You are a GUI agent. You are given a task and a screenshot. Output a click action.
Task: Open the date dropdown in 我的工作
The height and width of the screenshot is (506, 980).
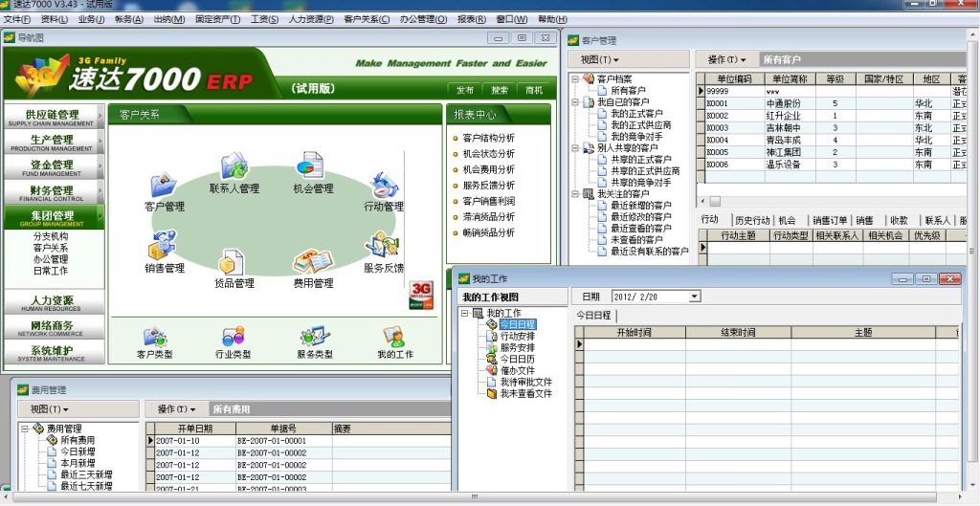(695, 297)
